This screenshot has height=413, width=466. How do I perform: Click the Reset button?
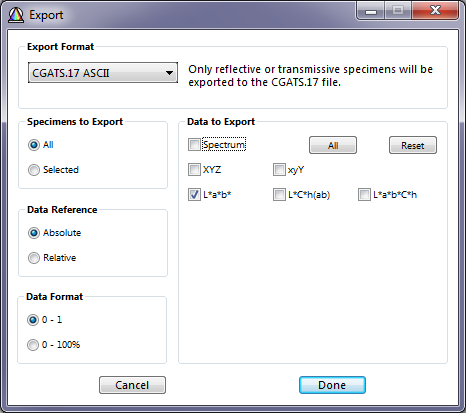pyautogui.click(x=413, y=145)
